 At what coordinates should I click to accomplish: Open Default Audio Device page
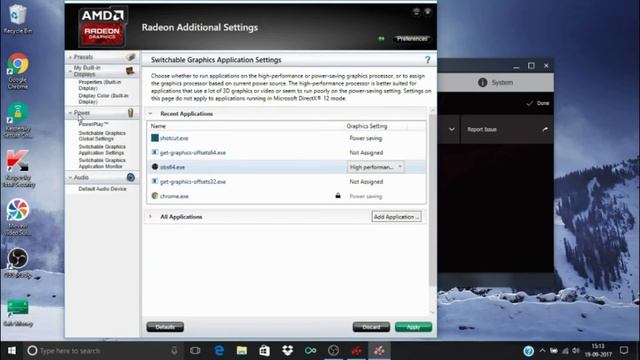[102, 189]
